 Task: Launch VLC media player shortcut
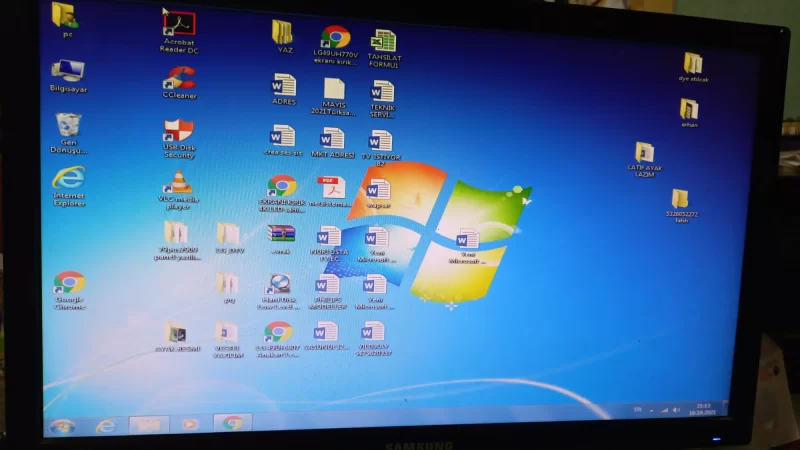(178, 190)
